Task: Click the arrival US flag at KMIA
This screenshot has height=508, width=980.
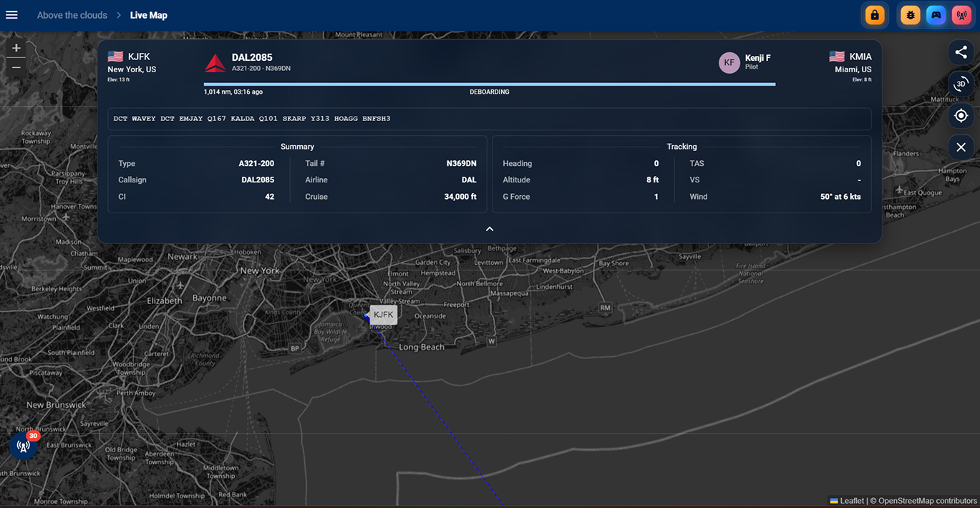Action: point(837,57)
